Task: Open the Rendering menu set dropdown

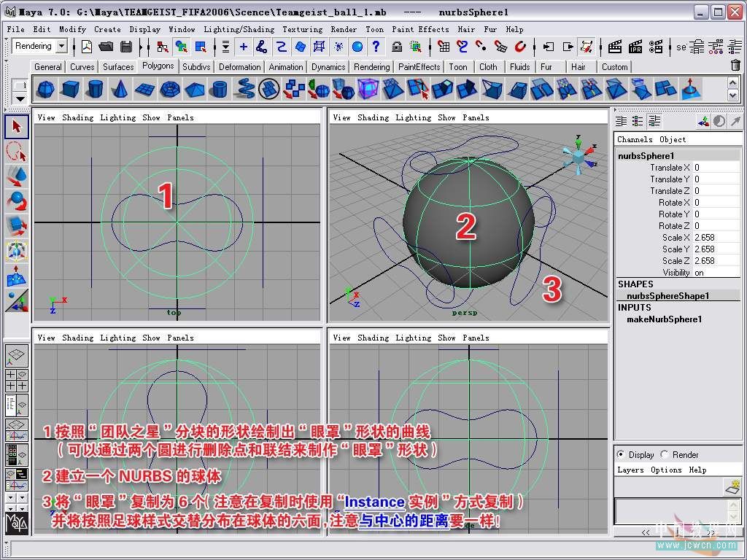Action: pos(62,46)
